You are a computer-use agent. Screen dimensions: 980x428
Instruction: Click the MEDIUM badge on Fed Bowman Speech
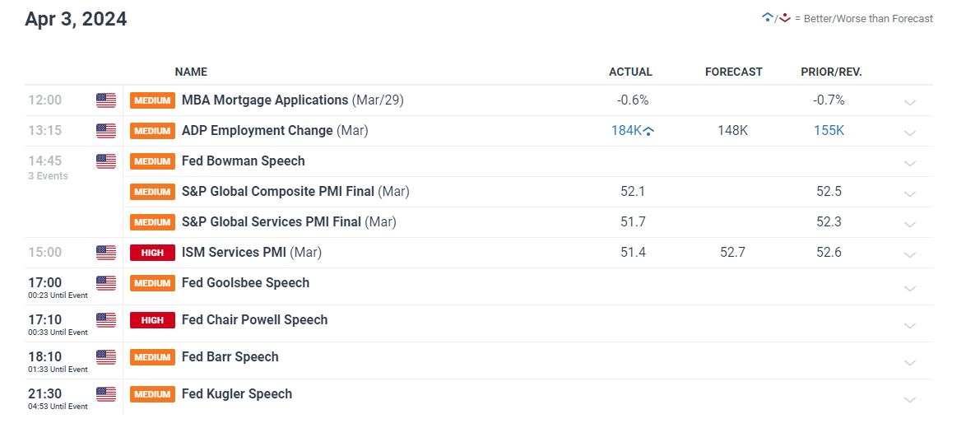tap(152, 161)
